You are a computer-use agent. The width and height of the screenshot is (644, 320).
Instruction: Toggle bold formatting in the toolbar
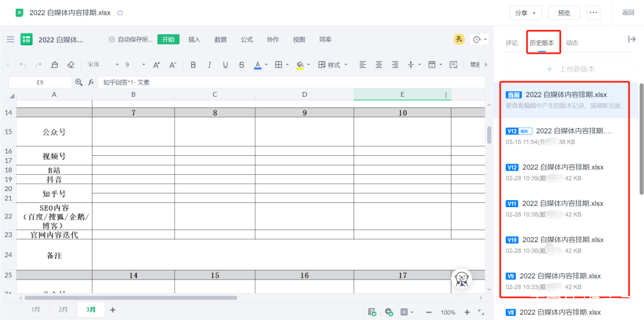(193, 65)
